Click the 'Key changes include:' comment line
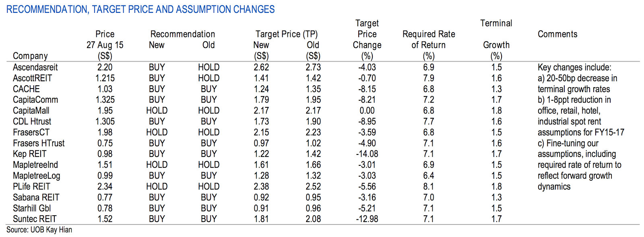The width and height of the screenshot is (644, 237). 574,67
